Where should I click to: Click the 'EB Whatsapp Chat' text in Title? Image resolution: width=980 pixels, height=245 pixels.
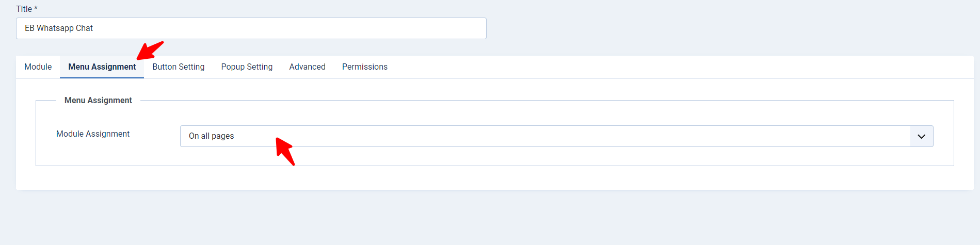point(59,28)
